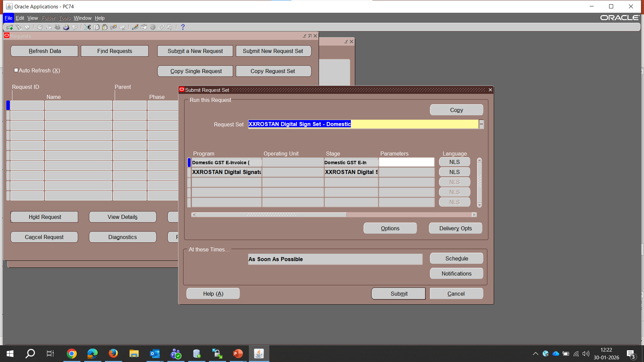This screenshot has width=644, height=362.
Task: Click the Zoom toolbar icon
Action: pos(144,27)
